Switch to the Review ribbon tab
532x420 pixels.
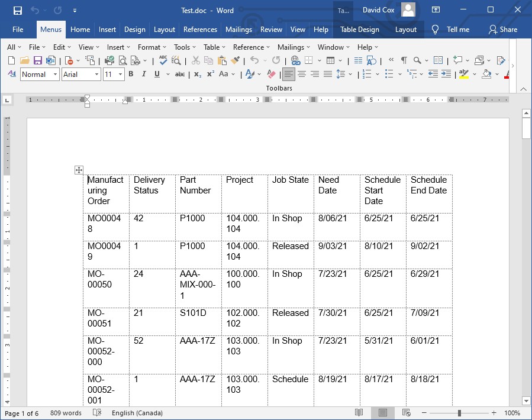point(271,30)
